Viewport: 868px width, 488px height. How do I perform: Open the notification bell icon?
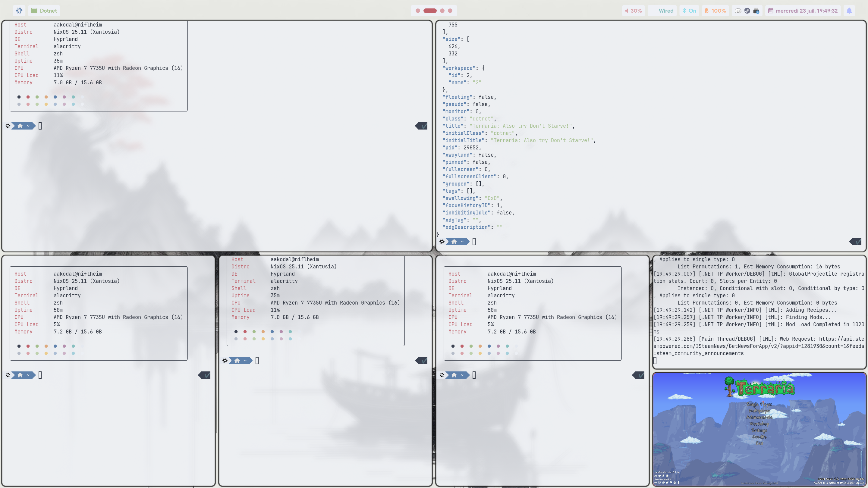click(x=849, y=11)
